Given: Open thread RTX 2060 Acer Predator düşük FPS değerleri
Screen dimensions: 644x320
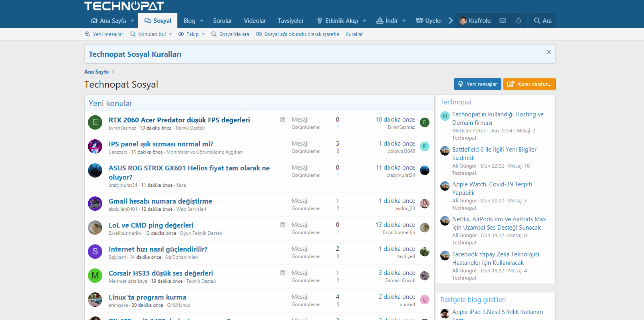Looking at the screenshot, I should pos(179,120).
